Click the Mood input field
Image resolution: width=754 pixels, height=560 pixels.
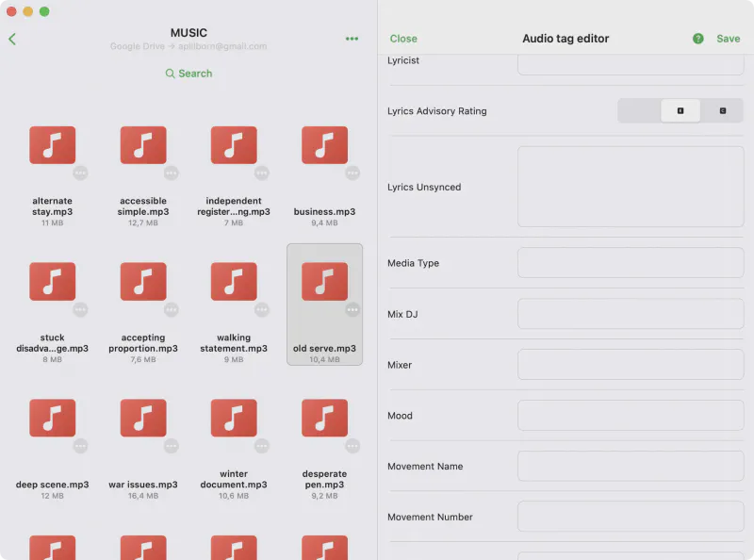[630, 416]
